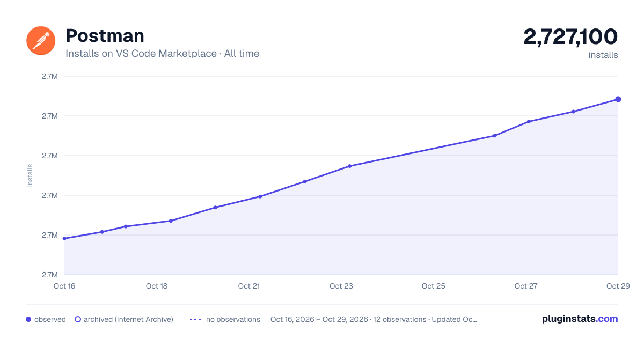Click the "Oct 29" x-axis label
The image size is (644, 338).
pos(617,286)
